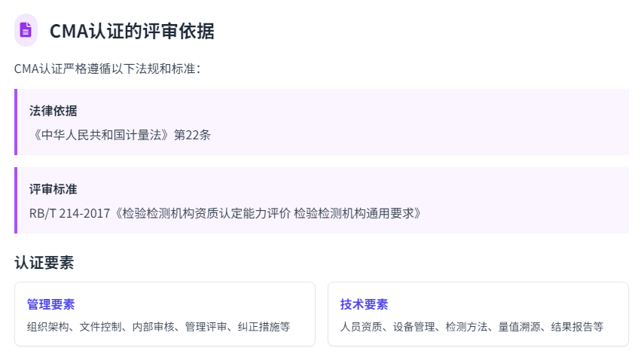Click the 第22条 text
Viewport: 644px width, 360px height.
click(193, 135)
